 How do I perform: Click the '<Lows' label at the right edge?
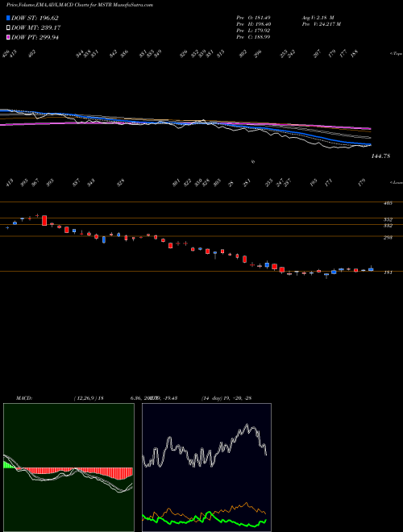tap(396, 182)
